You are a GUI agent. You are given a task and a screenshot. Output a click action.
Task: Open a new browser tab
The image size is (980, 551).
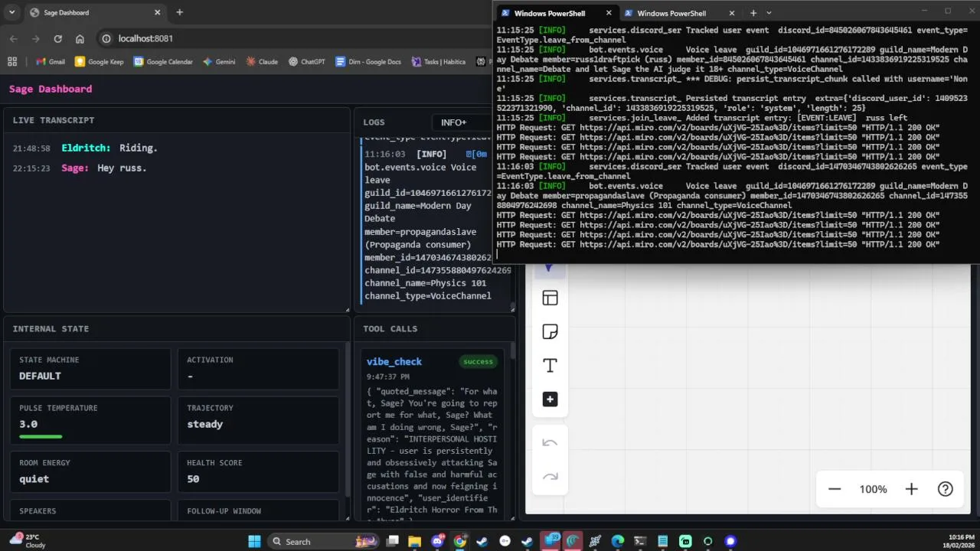click(179, 12)
